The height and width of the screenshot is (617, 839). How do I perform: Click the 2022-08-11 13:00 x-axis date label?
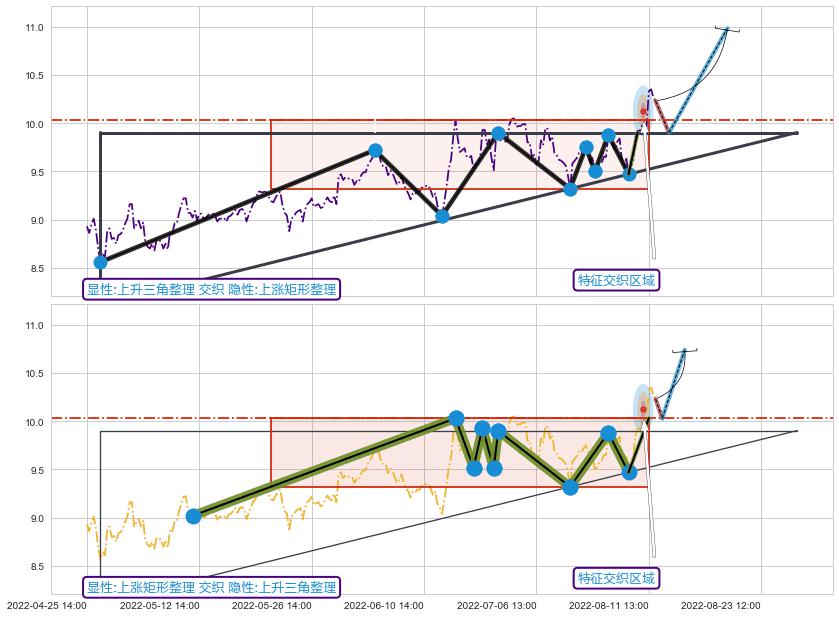608,606
